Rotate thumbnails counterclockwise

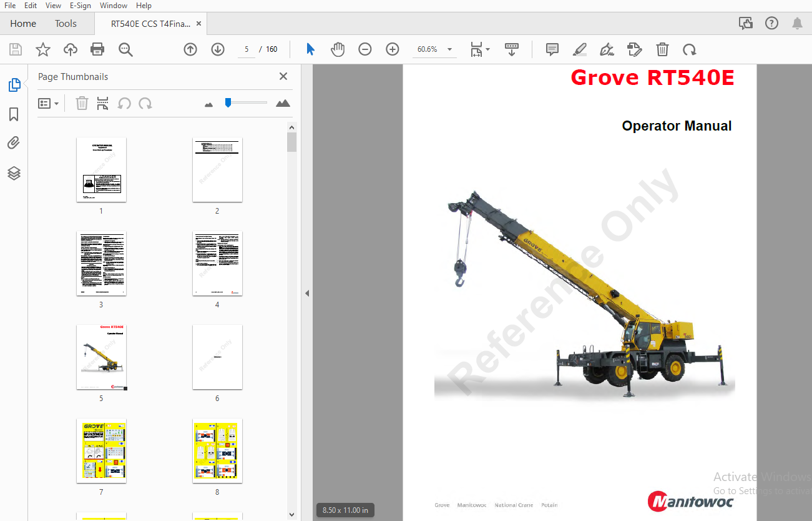click(124, 103)
